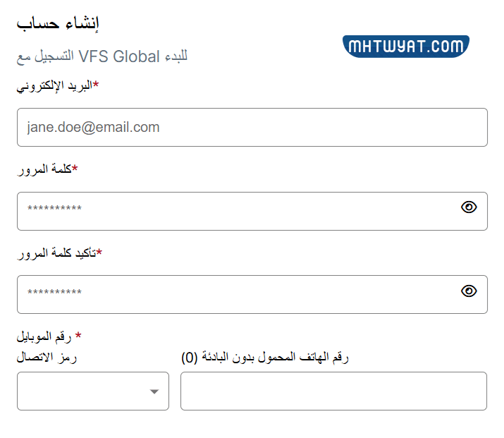The height and width of the screenshot is (438, 504).
Task: Click the كلمة المرور label text
Action: coord(44,169)
